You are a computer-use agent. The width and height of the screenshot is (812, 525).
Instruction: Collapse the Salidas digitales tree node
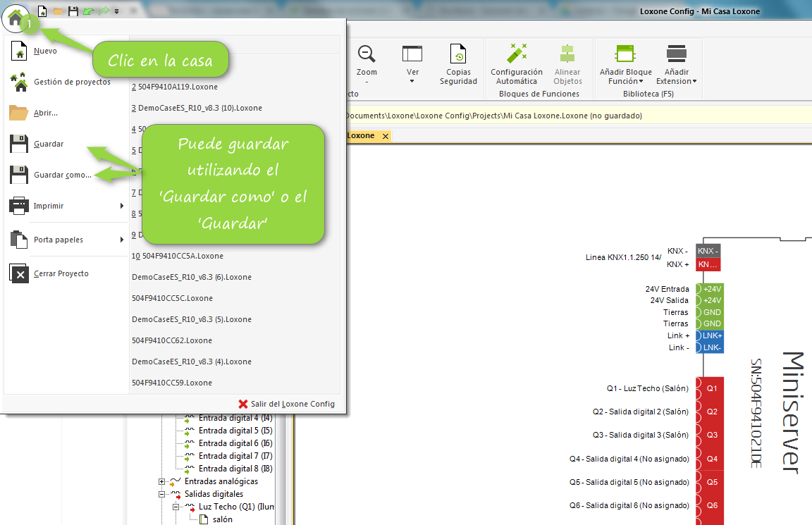click(162, 495)
